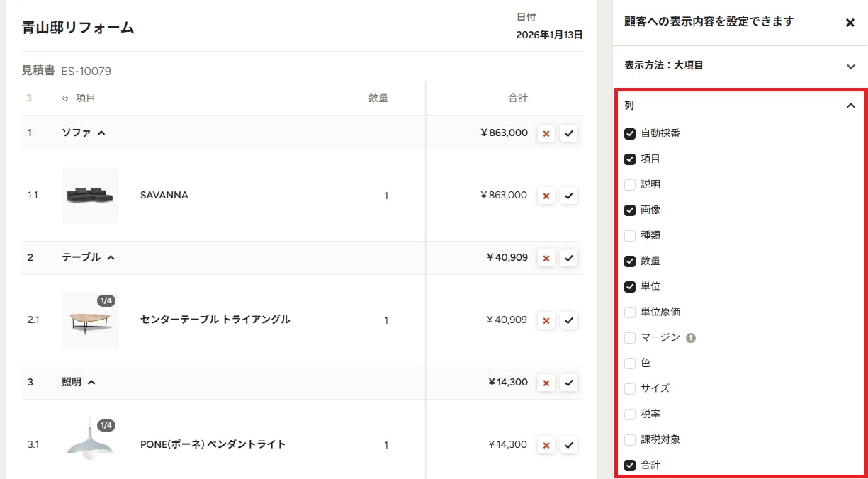Uncheck the 自動採番 checkbox
Image resolution: width=868 pixels, height=479 pixels.
coord(630,133)
